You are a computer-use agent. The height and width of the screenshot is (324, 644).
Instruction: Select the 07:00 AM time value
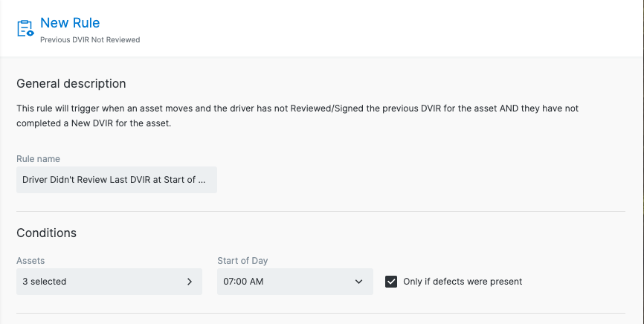point(243,282)
